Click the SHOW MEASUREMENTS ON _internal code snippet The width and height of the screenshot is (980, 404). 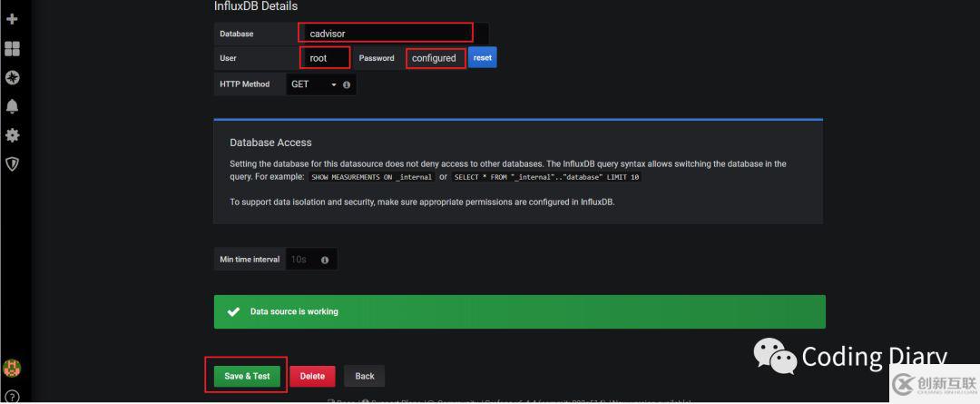(x=372, y=177)
